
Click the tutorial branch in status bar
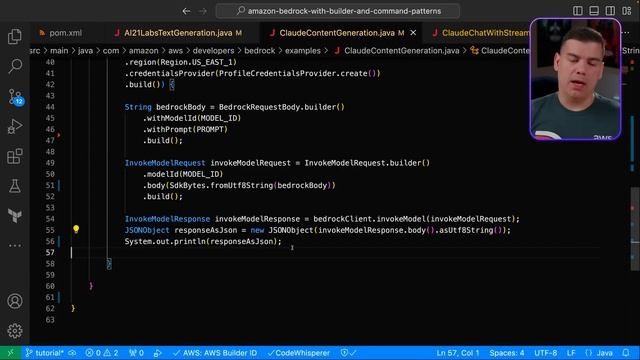(x=44, y=353)
